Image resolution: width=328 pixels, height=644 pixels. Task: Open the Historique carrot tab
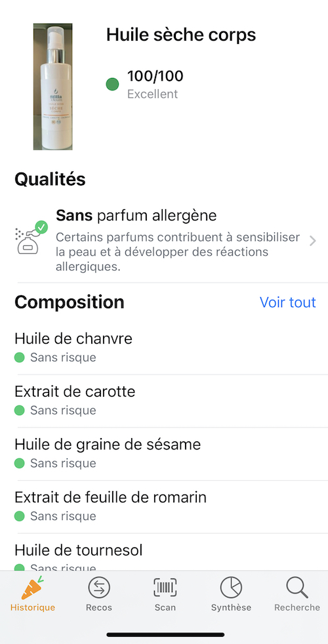(x=32, y=594)
